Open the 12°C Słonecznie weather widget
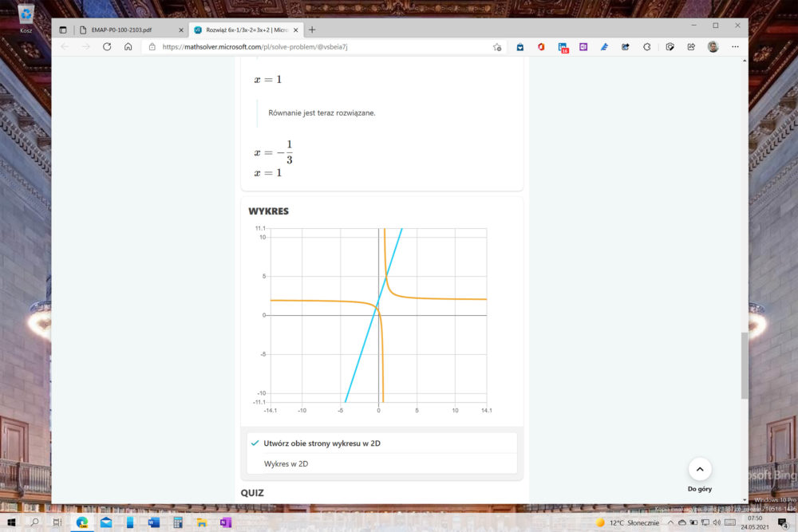Viewport: 798px width, 532px height. point(627,522)
